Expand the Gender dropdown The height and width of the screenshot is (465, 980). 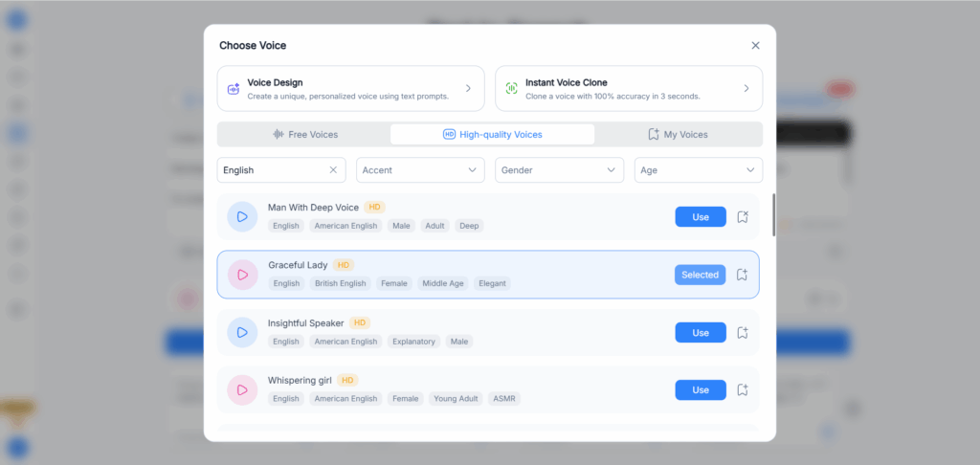pos(559,170)
